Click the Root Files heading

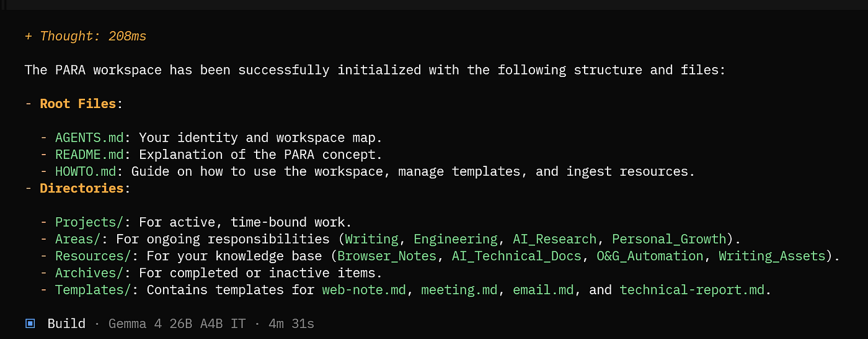(78, 104)
